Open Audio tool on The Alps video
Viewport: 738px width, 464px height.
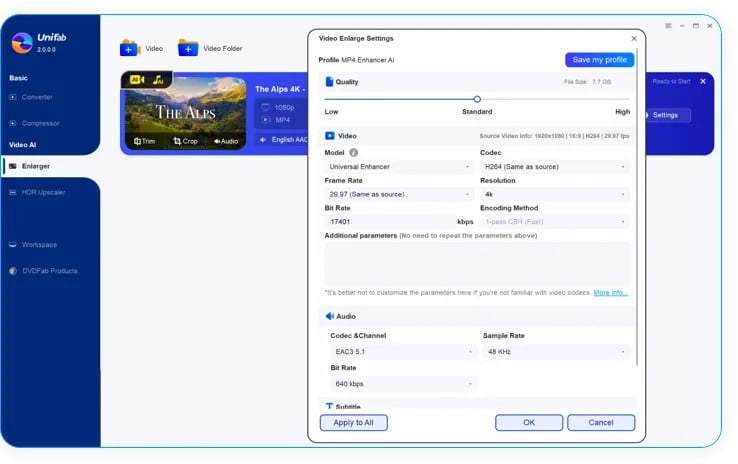coord(226,141)
